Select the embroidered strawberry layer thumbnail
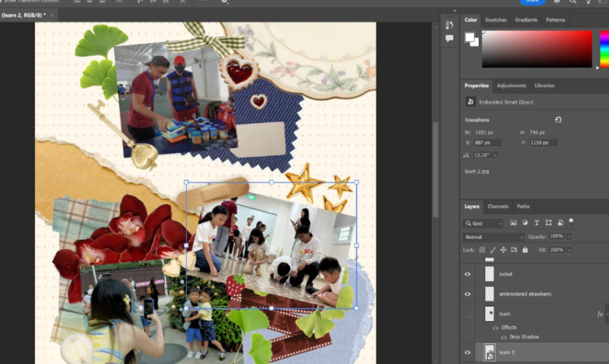Viewport: 609px width, 364px height. [x=489, y=294]
